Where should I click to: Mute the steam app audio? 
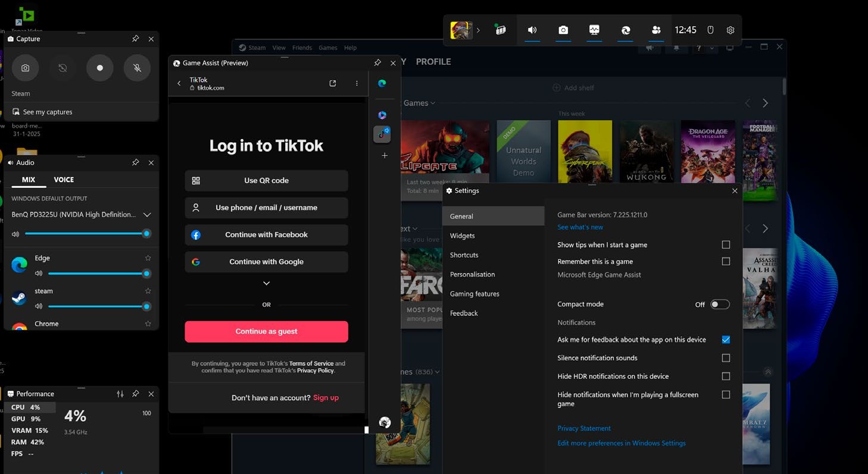point(39,306)
